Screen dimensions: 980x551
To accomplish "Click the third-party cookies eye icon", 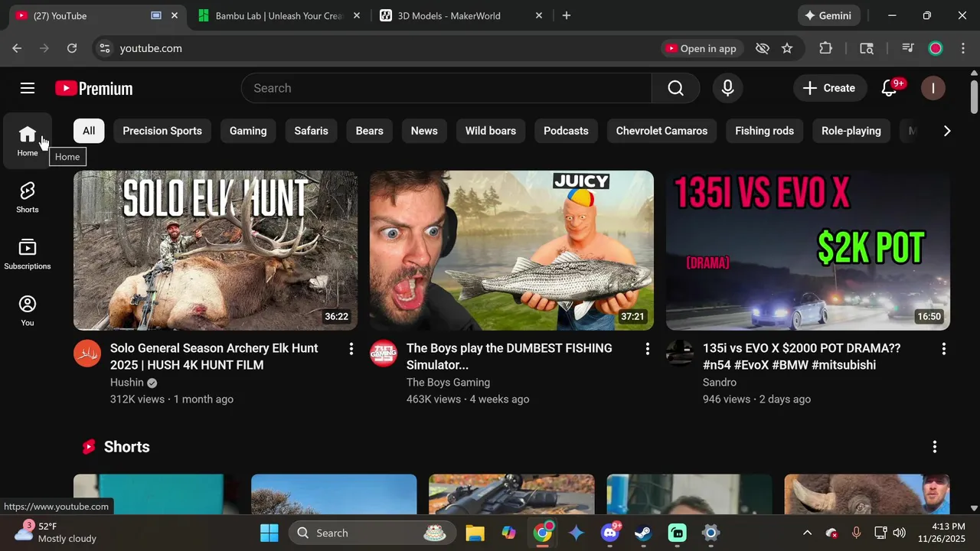I will [762, 48].
